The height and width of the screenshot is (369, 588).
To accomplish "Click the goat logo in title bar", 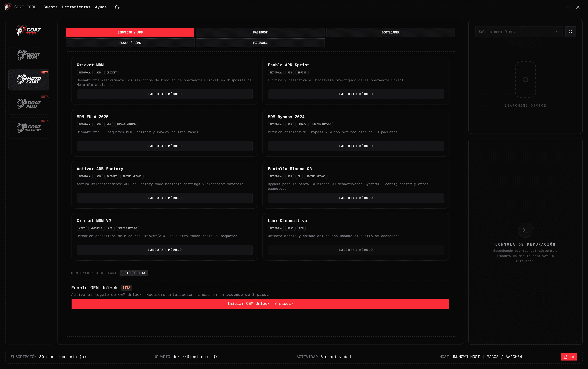I will 8,7.
